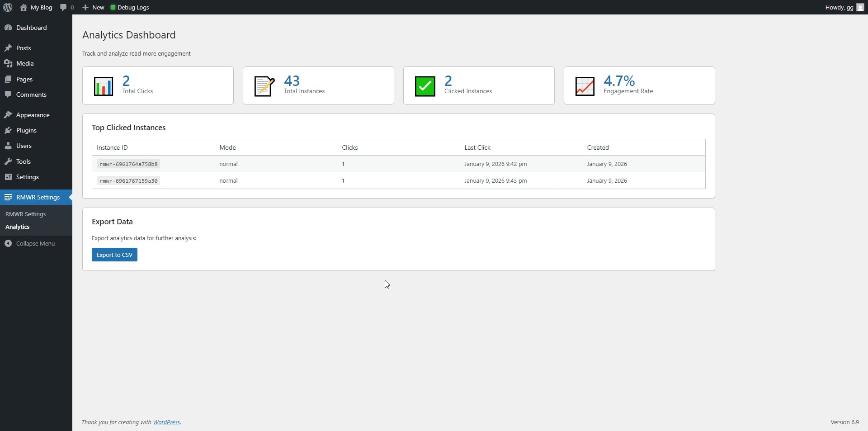Select the Users icon in the sidebar
The height and width of the screenshot is (431, 868).
click(x=9, y=146)
